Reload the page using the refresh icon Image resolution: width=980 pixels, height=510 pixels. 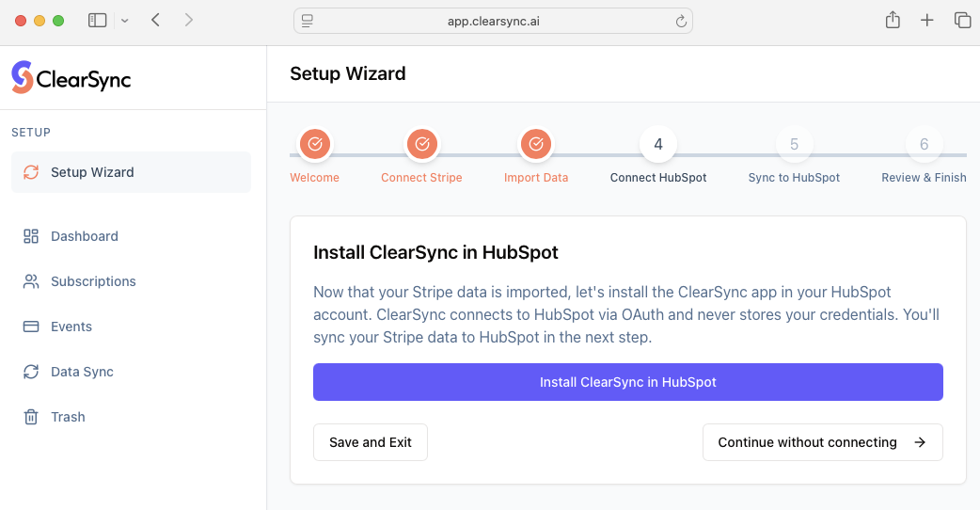[x=681, y=21]
